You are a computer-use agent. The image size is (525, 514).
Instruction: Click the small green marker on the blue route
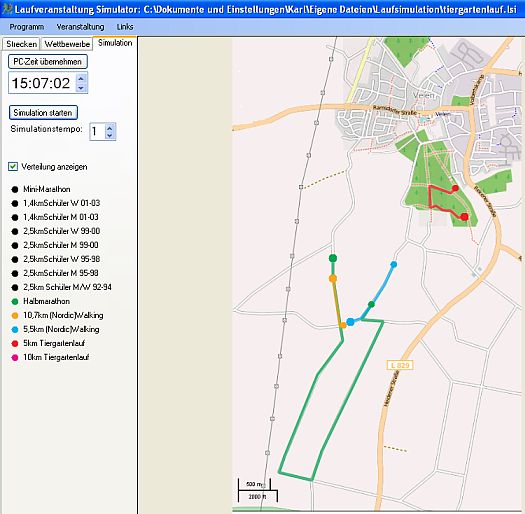(371, 304)
